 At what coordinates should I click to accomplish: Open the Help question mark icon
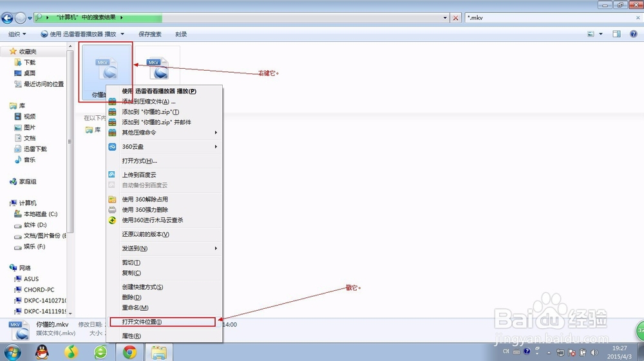(633, 34)
